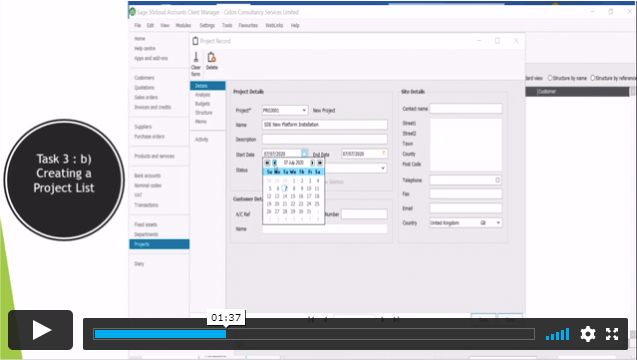This screenshot has height=360, width=637.
Task: Click the Clear form icon
Action: click(x=196, y=64)
